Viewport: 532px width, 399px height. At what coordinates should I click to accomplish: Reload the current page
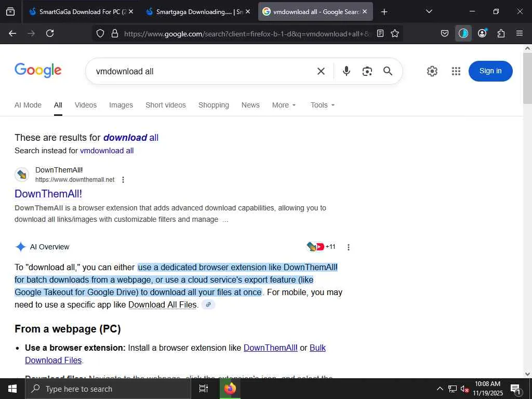coord(50,33)
